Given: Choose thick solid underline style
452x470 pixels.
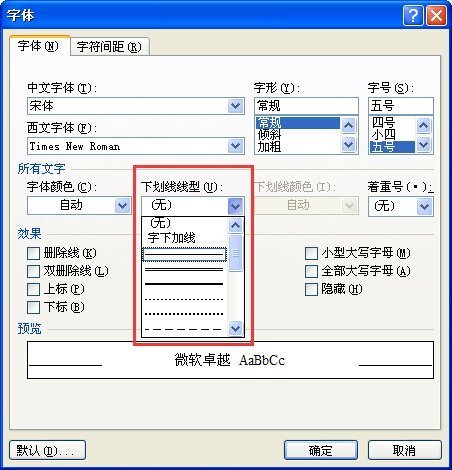Looking at the screenshot, I should tap(184, 284).
